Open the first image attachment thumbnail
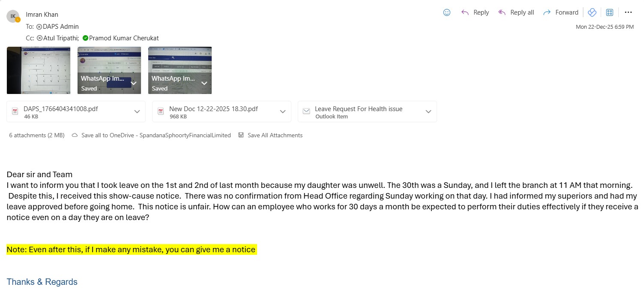The height and width of the screenshot is (290, 644). tap(39, 70)
